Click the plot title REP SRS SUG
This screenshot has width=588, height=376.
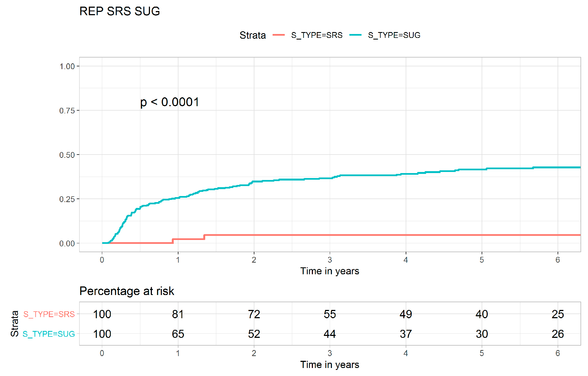(120, 11)
